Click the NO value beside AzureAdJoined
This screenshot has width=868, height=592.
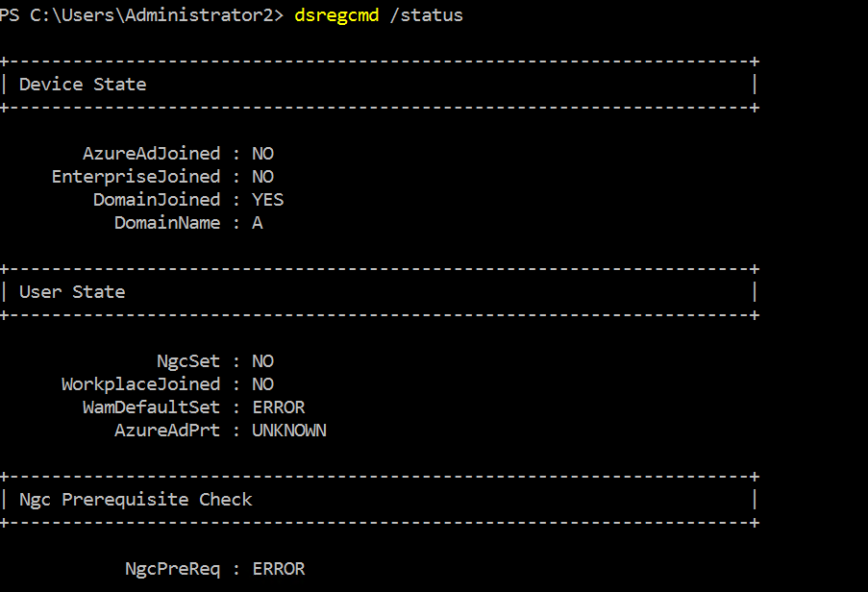263,154
